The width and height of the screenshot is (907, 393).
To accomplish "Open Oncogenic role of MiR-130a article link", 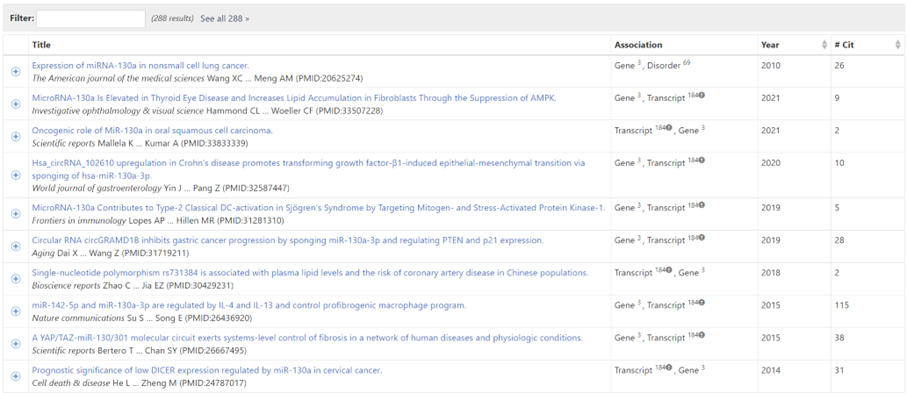I will (152, 131).
